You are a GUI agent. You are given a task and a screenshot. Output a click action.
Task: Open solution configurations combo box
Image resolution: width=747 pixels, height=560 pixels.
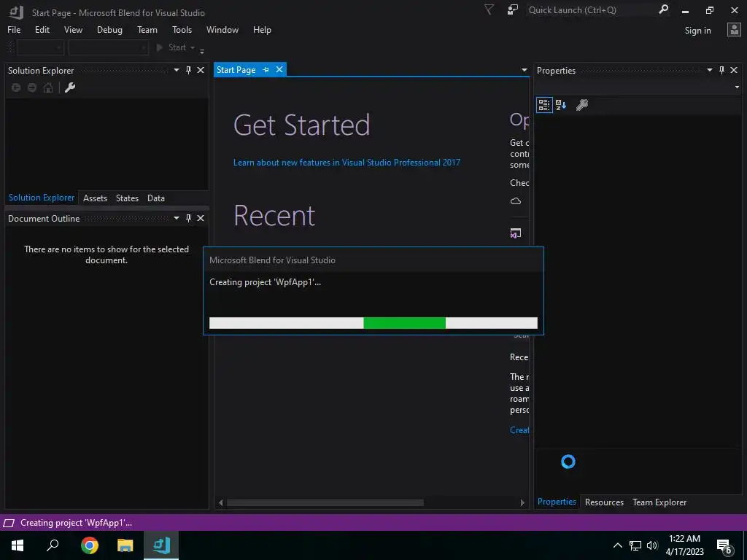click(40, 47)
